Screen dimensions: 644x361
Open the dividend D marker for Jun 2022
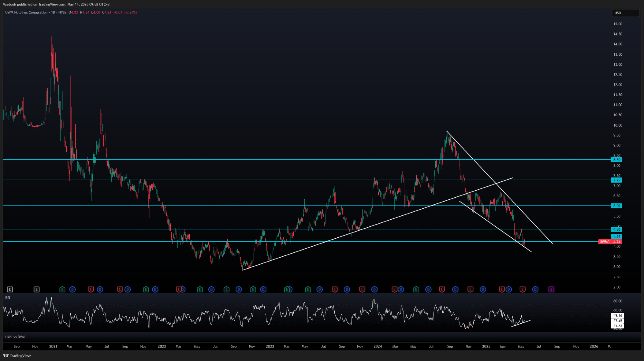(x=212, y=290)
